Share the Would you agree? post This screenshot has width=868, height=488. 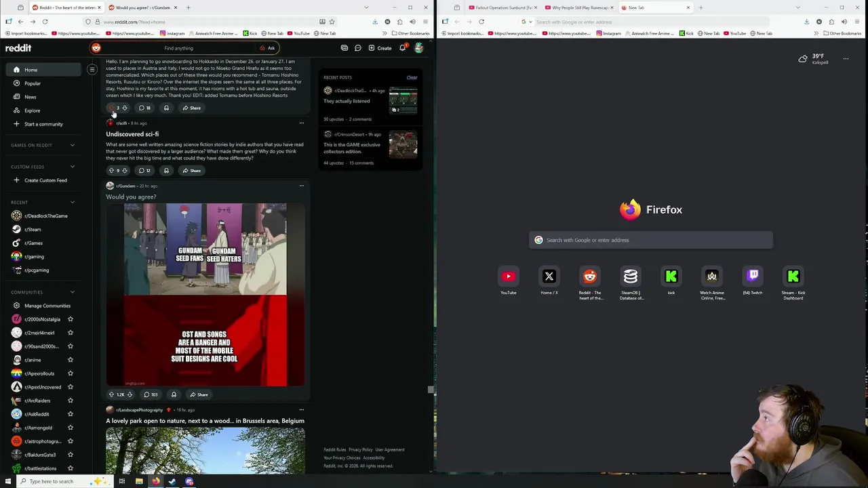click(x=199, y=394)
